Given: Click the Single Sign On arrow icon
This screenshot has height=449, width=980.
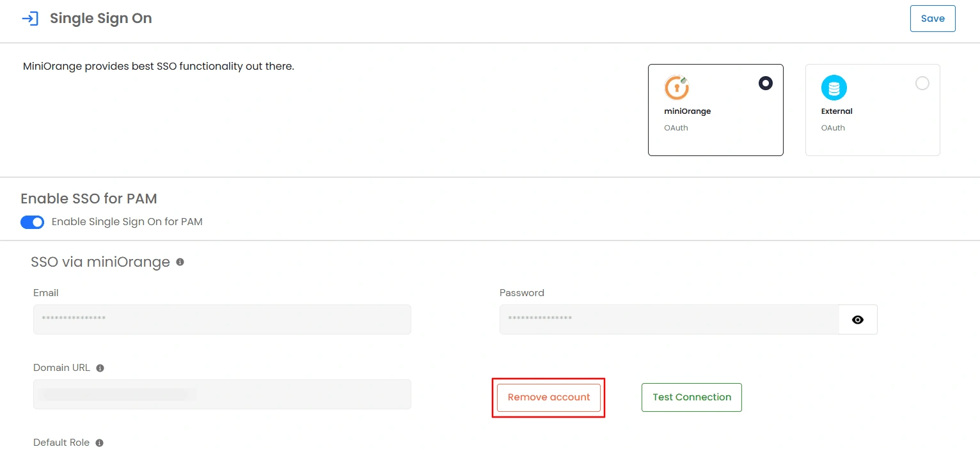Looking at the screenshot, I should click(30, 19).
